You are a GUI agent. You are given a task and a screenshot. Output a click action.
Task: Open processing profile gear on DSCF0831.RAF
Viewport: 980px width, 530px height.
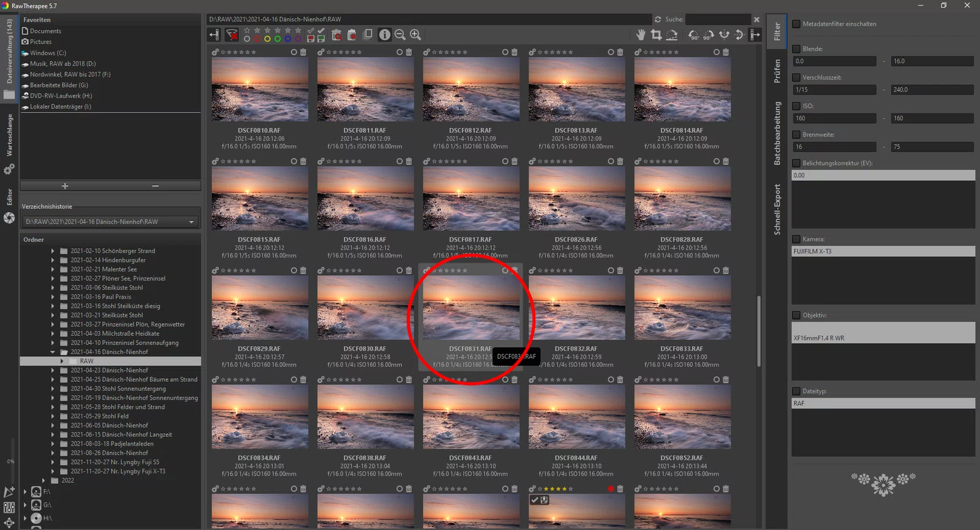tap(427, 270)
